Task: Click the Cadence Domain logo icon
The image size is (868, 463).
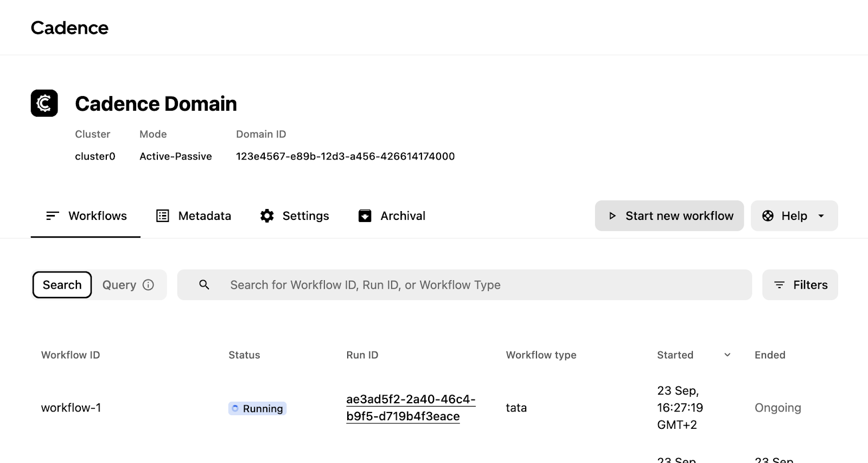Action: point(44,103)
